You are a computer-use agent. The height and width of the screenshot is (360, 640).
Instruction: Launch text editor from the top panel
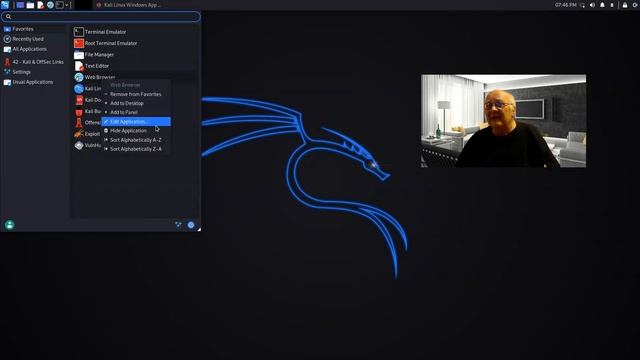[x=40, y=5]
